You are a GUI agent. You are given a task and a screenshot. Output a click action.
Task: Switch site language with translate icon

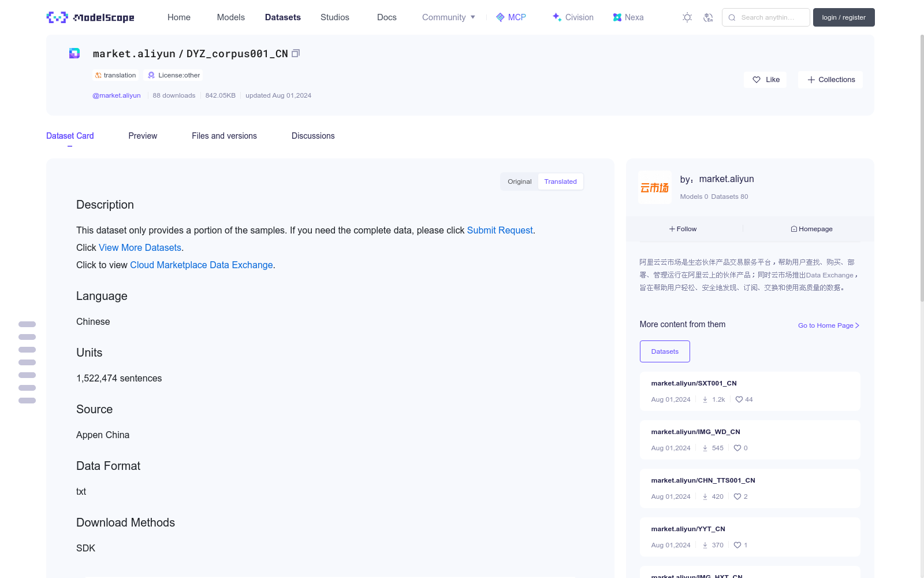point(708,17)
